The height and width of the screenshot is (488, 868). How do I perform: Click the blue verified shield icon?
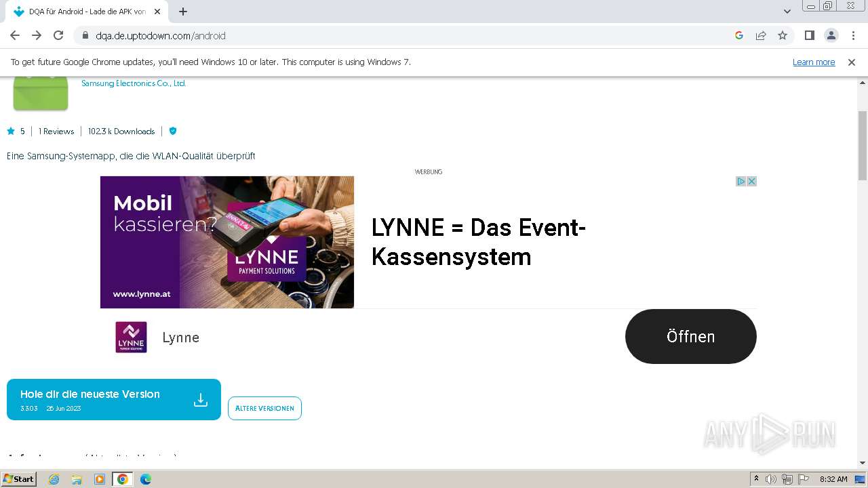pos(173,131)
